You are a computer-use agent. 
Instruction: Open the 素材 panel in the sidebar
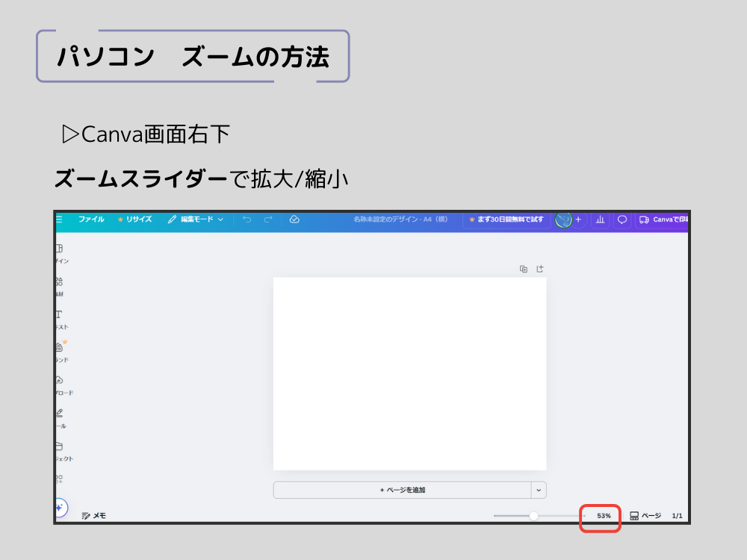click(x=60, y=278)
